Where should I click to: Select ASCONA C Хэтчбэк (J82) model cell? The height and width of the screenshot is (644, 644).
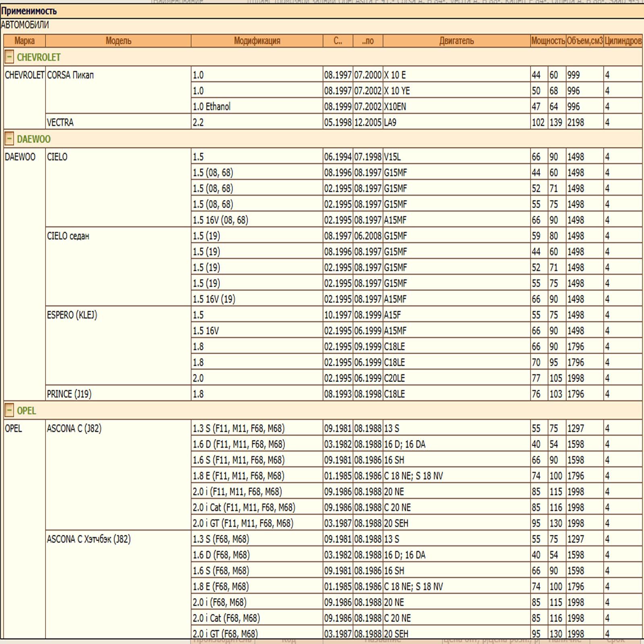coord(89,539)
